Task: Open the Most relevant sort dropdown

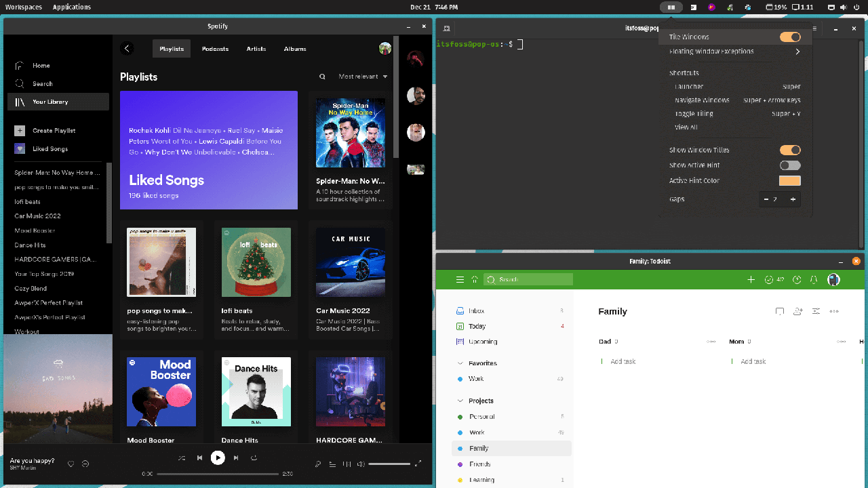Action: 363,77
